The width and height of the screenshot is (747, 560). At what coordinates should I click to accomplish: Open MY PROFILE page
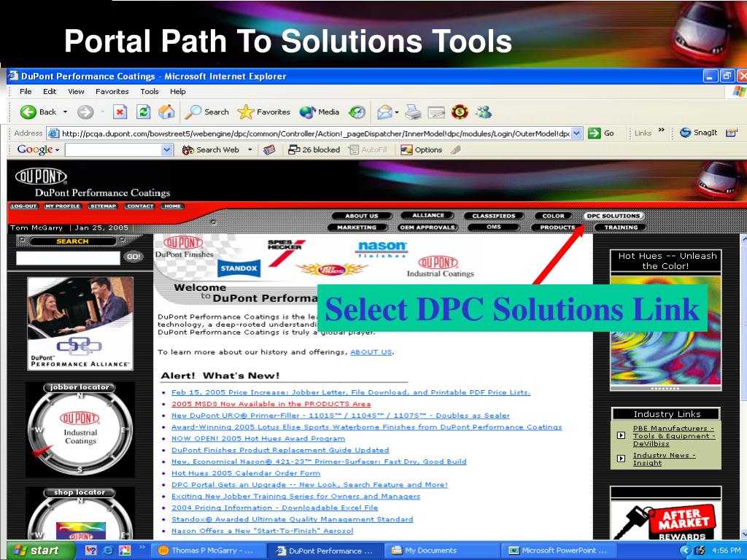coord(63,206)
